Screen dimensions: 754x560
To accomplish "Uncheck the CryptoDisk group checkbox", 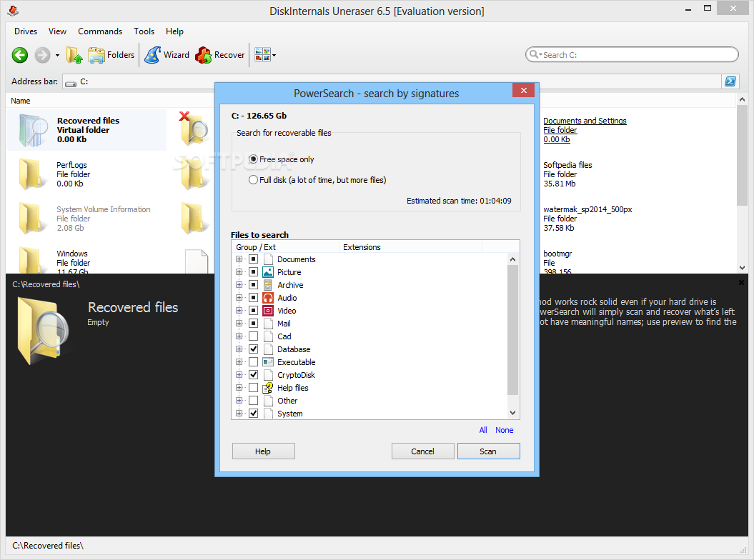I will pyautogui.click(x=254, y=374).
